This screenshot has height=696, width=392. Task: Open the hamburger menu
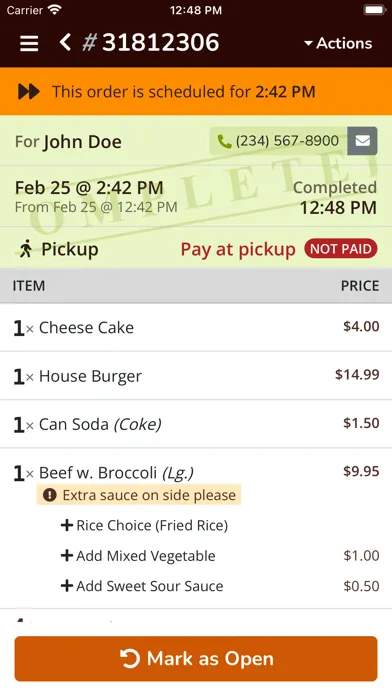29,44
